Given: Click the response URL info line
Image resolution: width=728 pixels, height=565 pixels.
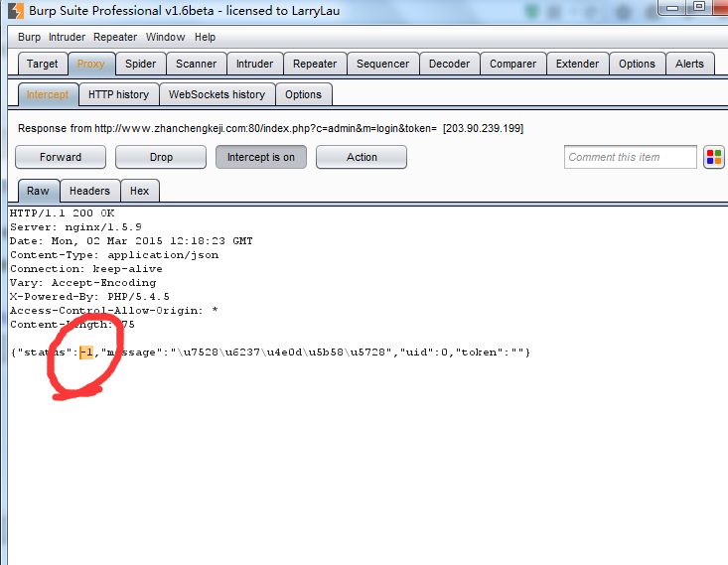Looking at the screenshot, I should pos(271,129).
